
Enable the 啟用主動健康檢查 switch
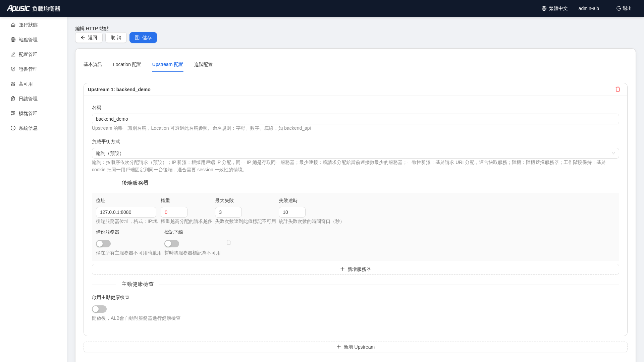(99, 309)
